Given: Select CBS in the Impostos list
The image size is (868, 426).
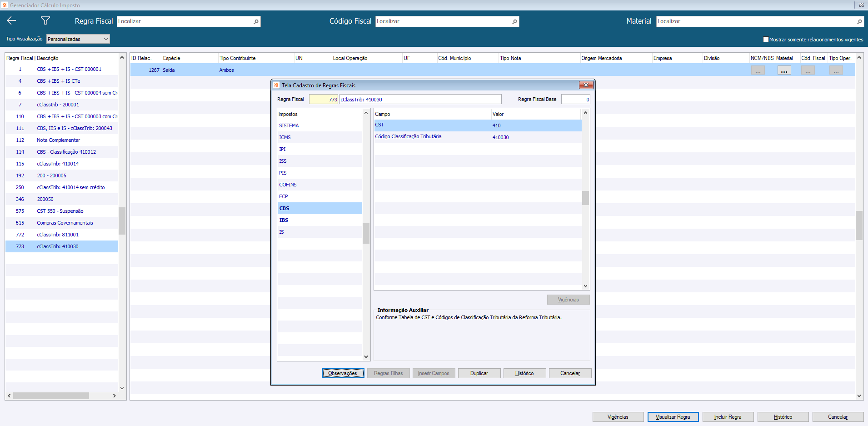Looking at the screenshot, I should click(x=320, y=208).
